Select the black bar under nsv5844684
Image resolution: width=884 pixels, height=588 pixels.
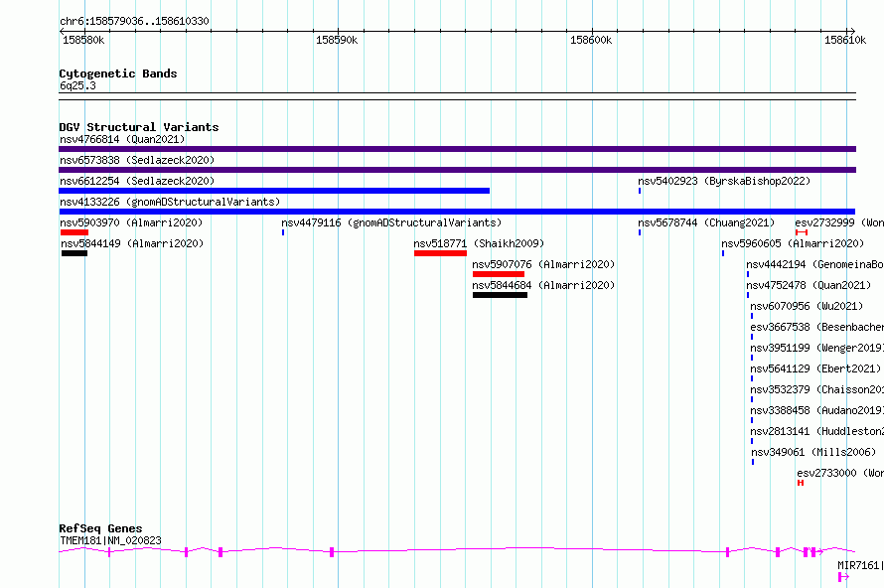click(500, 295)
